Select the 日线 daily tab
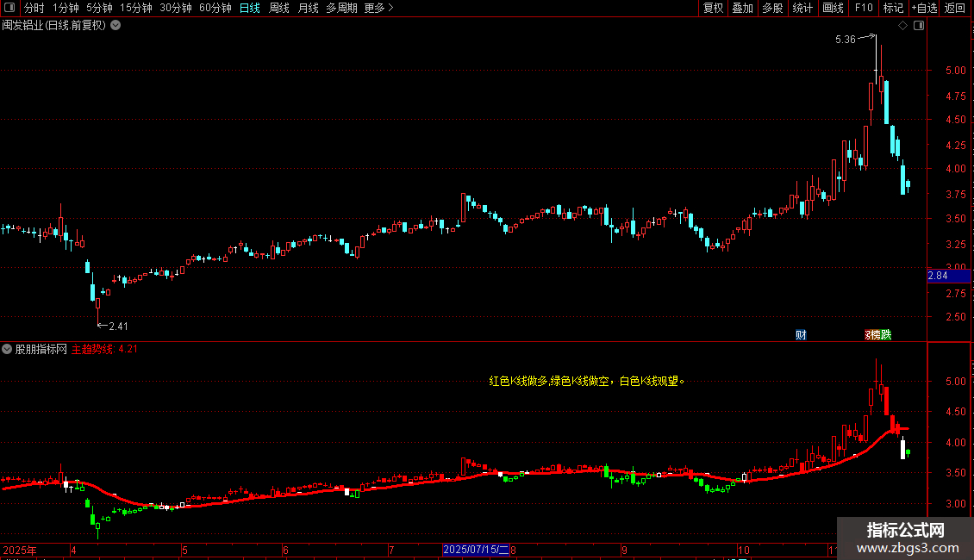974x560 pixels. pos(250,8)
